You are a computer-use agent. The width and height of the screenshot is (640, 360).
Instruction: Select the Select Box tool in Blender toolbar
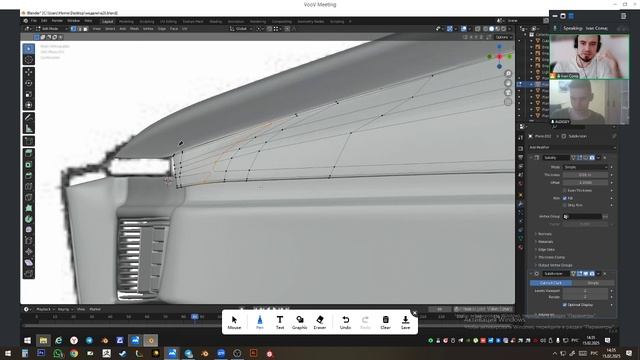(29, 49)
